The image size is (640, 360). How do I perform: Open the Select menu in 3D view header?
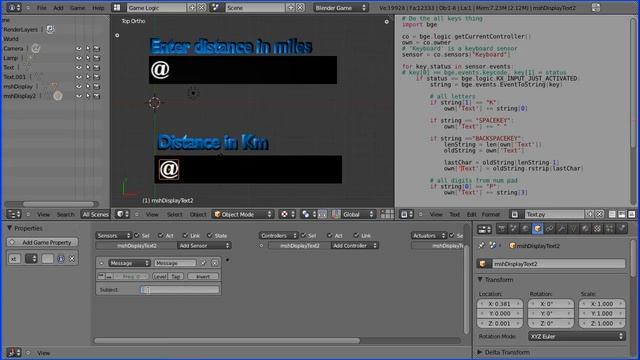coord(175,214)
